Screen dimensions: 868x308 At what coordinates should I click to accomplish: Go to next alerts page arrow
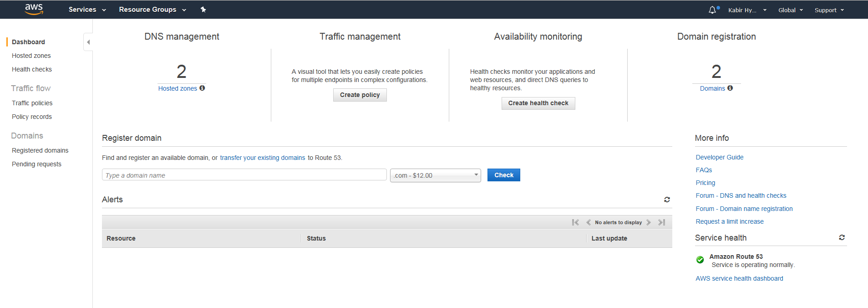pyautogui.click(x=649, y=222)
